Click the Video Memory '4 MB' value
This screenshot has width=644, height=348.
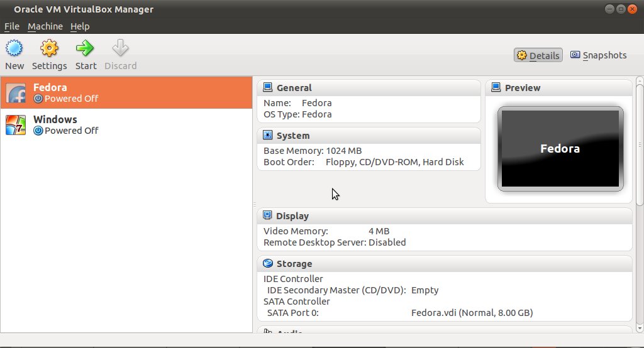pos(379,231)
